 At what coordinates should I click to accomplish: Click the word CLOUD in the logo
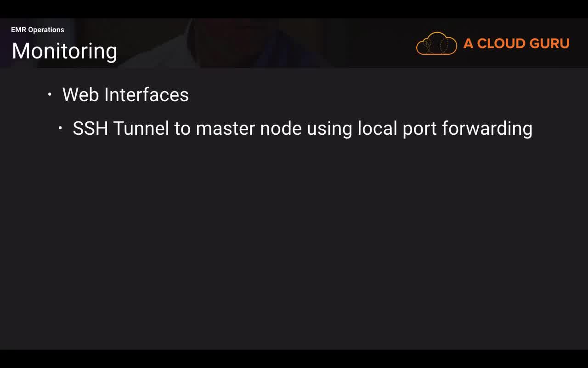pyautogui.click(x=501, y=43)
